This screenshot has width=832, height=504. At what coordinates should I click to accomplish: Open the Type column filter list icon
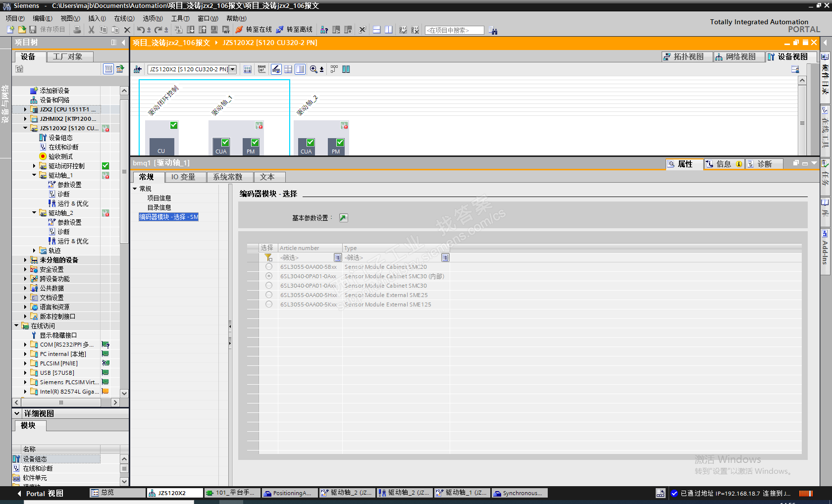[x=446, y=257]
